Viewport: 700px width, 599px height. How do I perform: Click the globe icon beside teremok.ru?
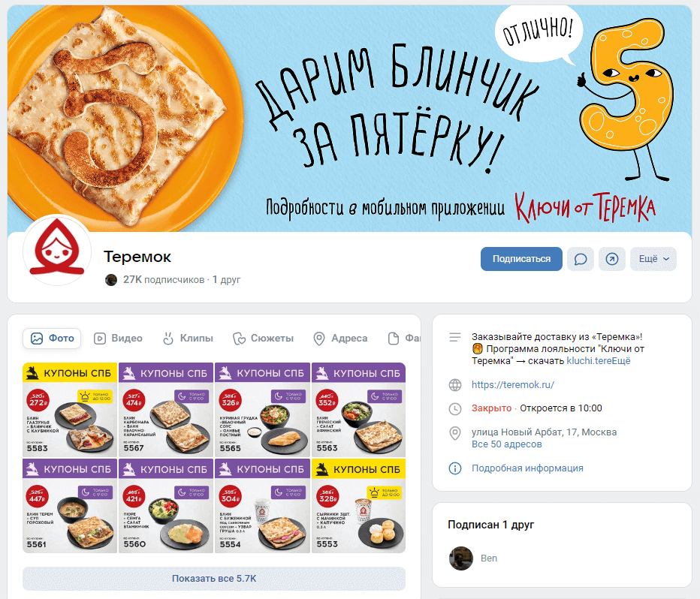pyautogui.click(x=455, y=385)
